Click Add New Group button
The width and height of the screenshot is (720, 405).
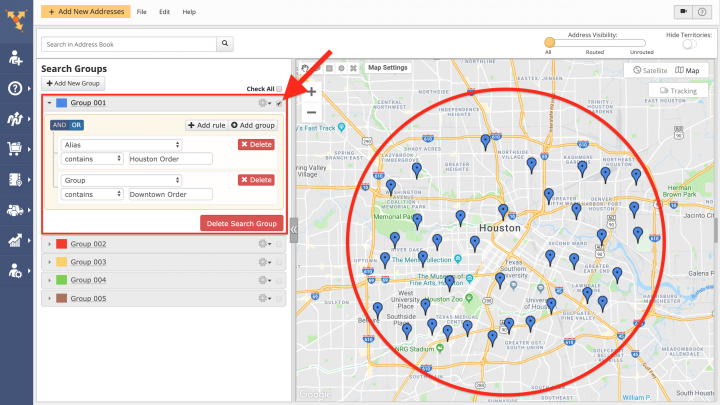pos(73,84)
